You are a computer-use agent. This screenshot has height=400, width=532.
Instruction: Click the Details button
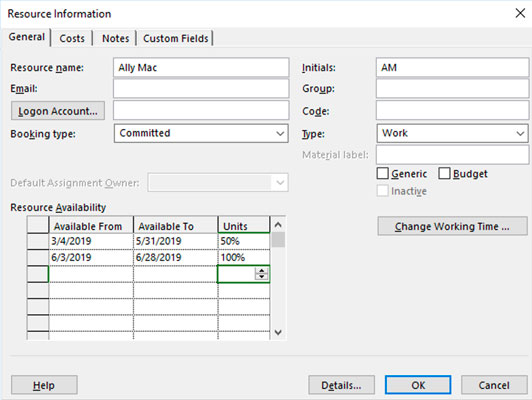[x=341, y=385]
